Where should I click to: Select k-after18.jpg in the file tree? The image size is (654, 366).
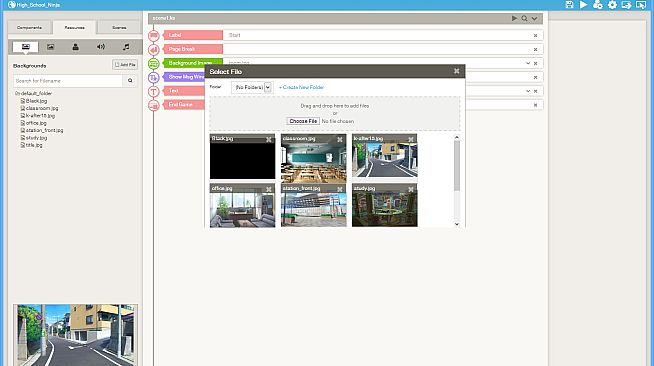38,115
